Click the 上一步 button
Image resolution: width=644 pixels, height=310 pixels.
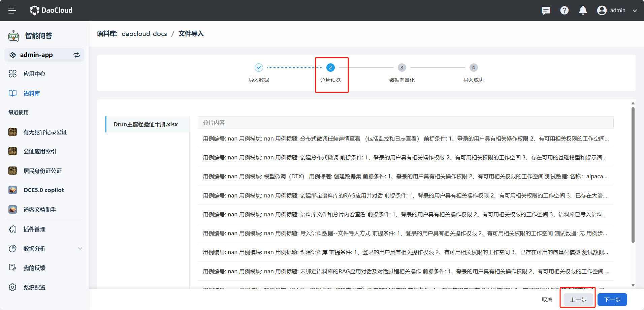(578, 300)
